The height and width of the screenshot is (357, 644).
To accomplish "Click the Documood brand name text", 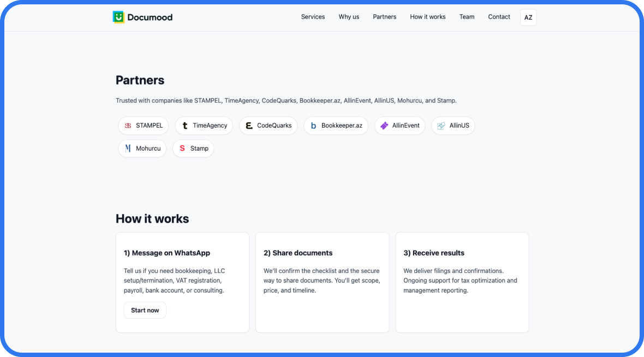I will click(x=150, y=17).
